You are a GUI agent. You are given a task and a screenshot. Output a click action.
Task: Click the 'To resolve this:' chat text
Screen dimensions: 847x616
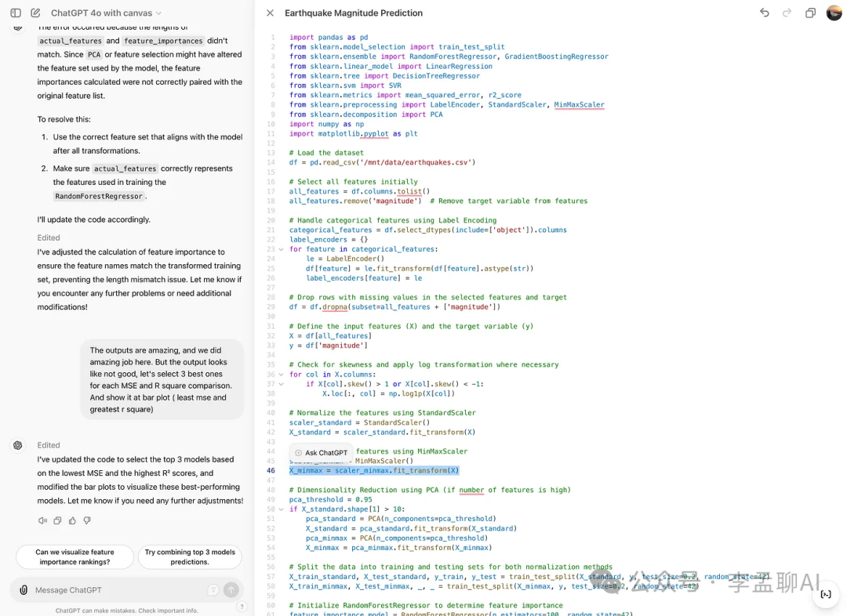[64, 119]
